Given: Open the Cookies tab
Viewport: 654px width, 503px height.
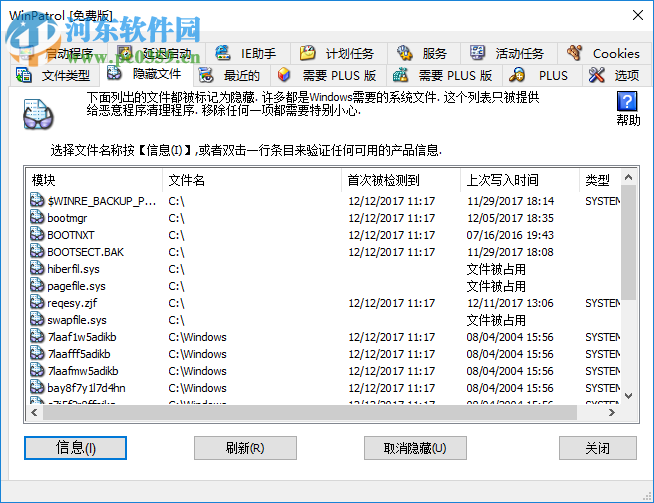Looking at the screenshot, I should 604,53.
